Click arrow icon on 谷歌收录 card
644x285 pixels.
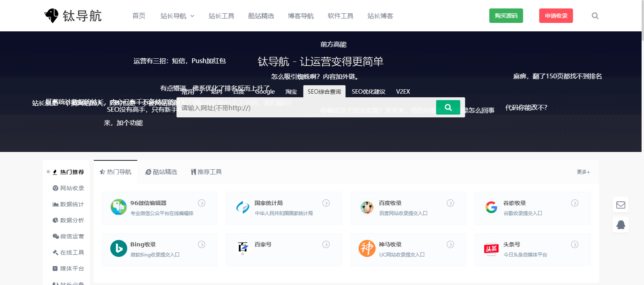(x=575, y=203)
